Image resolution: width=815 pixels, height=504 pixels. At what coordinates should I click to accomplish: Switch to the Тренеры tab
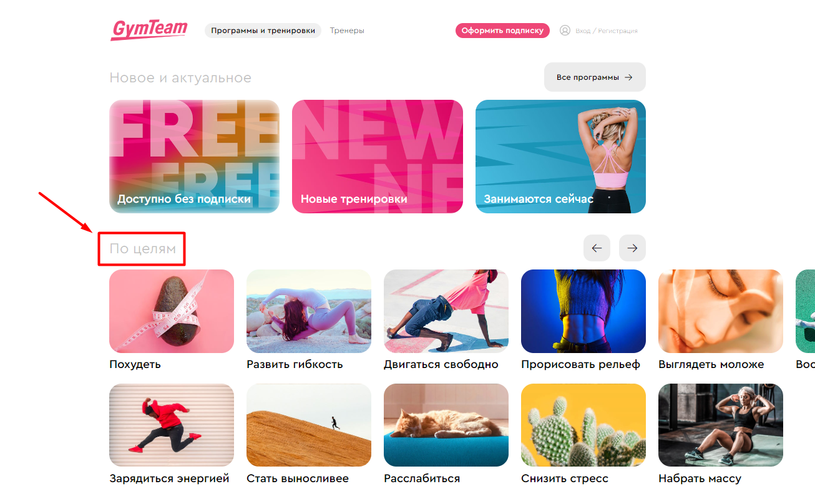click(x=347, y=31)
